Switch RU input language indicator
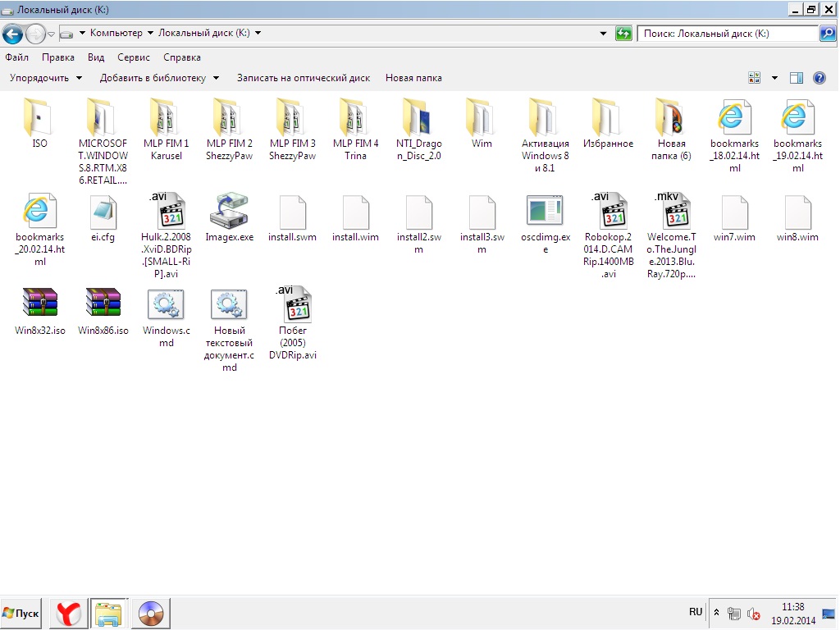The image size is (840, 630). [696, 612]
